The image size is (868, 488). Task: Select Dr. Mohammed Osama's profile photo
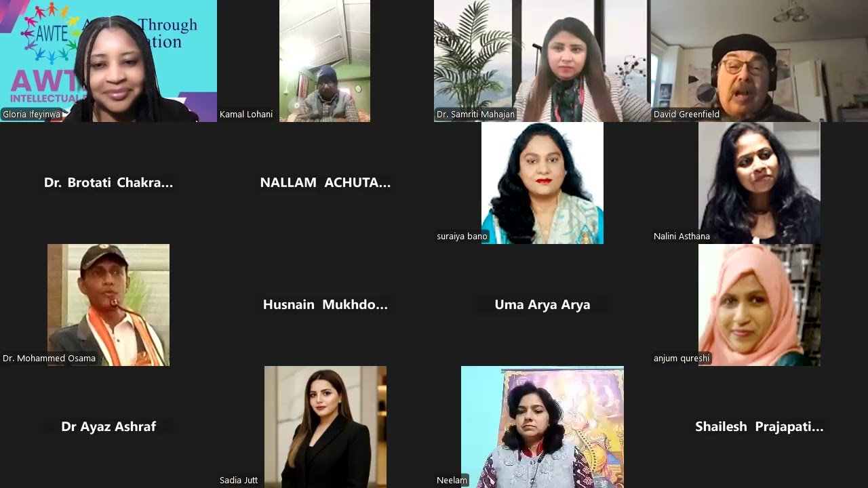pyautogui.click(x=108, y=305)
